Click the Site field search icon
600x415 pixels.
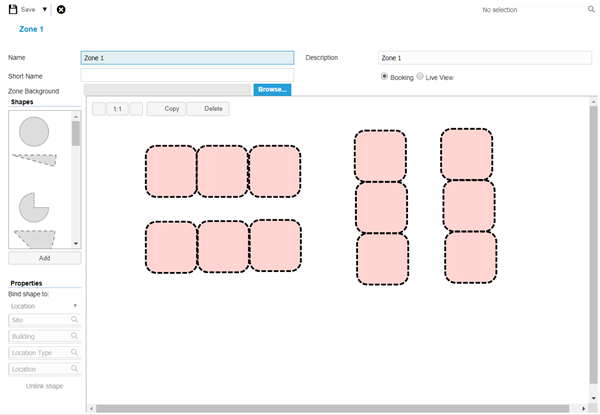[74, 321]
